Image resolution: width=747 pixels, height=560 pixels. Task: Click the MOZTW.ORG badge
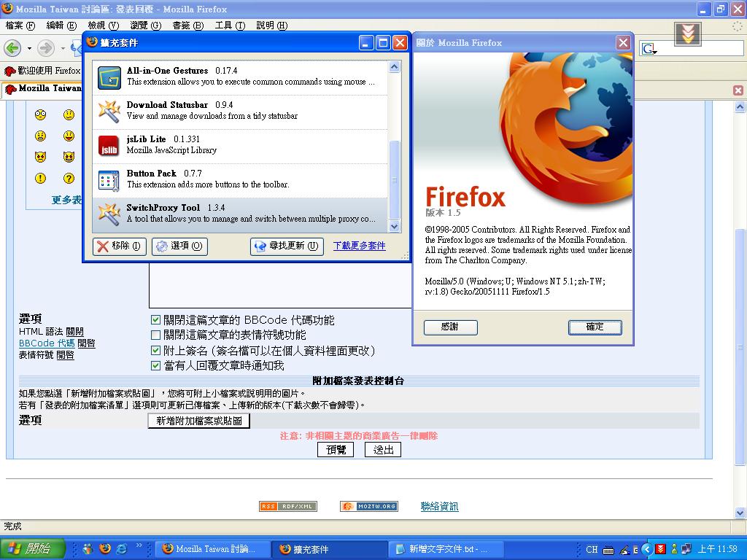click(369, 506)
